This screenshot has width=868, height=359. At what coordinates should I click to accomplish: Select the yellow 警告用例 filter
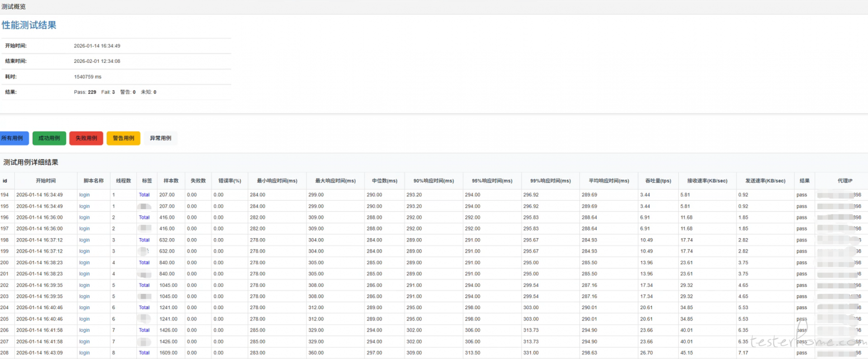tap(123, 138)
